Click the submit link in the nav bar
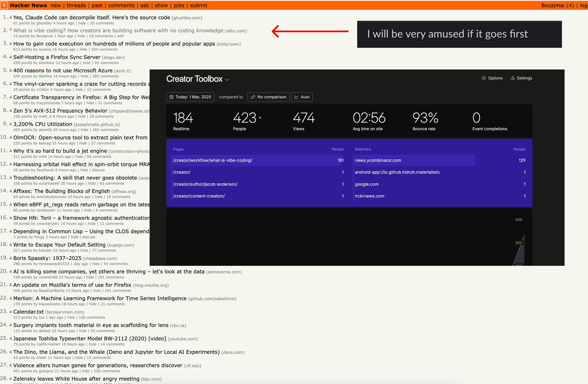The width and height of the screenshot is (588, 384). [x=198, y=5]
